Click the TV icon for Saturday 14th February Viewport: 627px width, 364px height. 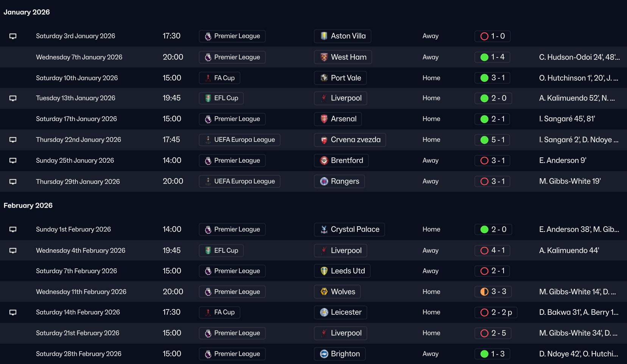(x=13, y=313)
